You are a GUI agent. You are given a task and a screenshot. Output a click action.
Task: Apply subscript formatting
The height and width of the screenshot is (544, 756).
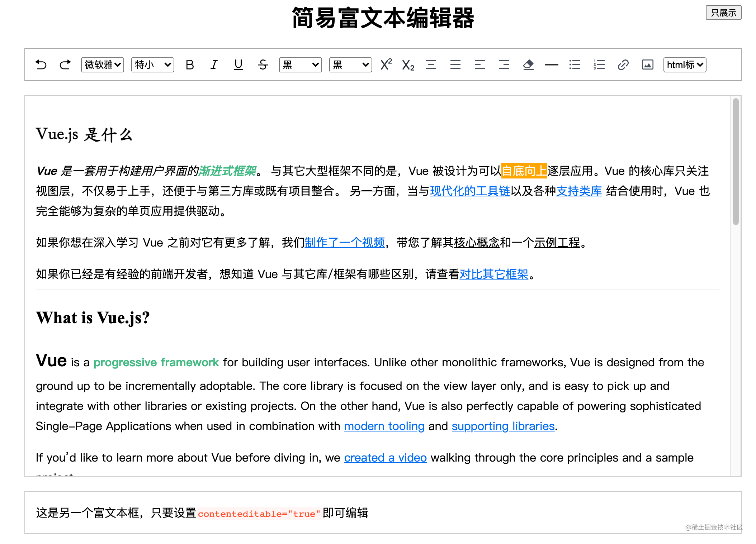pyautogui.click(x=408, y=65)
